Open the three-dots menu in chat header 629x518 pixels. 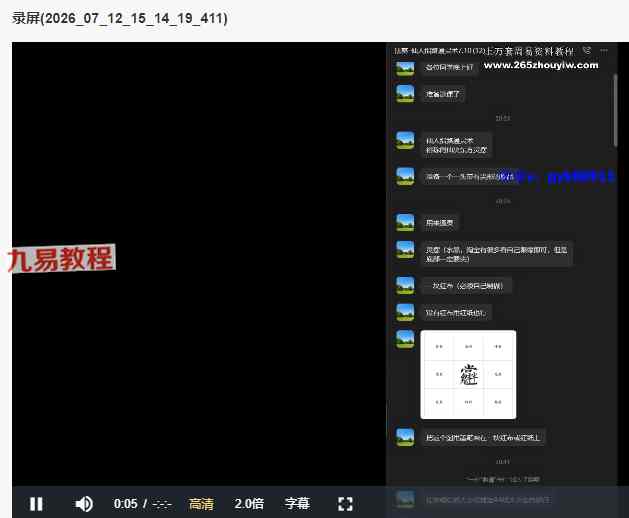pos(604,51)
